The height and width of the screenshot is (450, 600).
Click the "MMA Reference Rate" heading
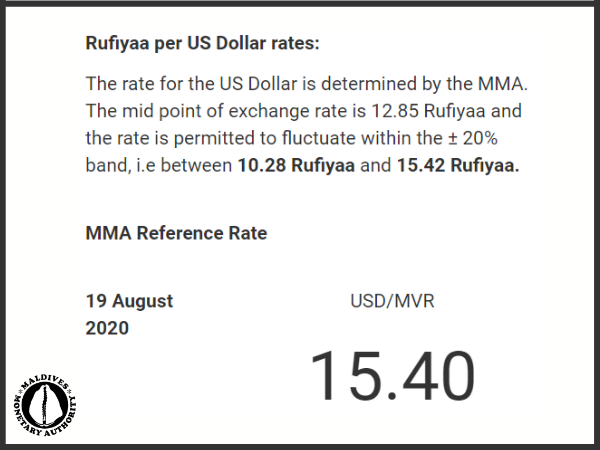176,233
